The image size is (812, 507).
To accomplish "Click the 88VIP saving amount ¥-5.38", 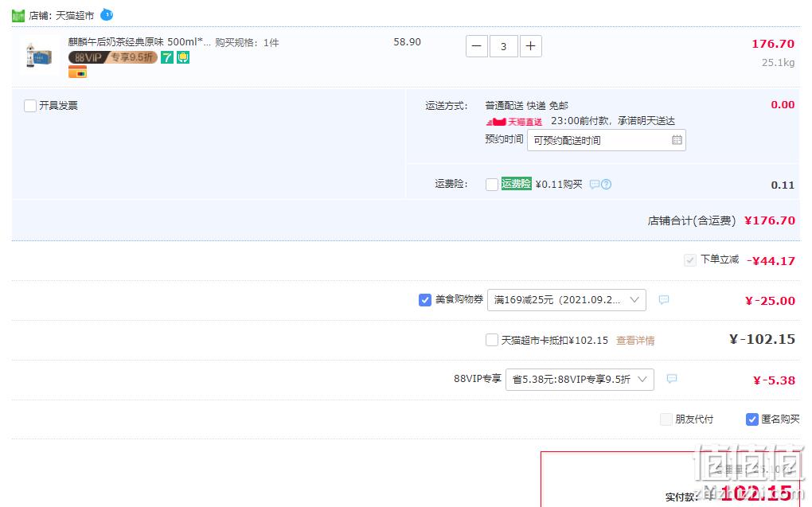I will 775,380.
